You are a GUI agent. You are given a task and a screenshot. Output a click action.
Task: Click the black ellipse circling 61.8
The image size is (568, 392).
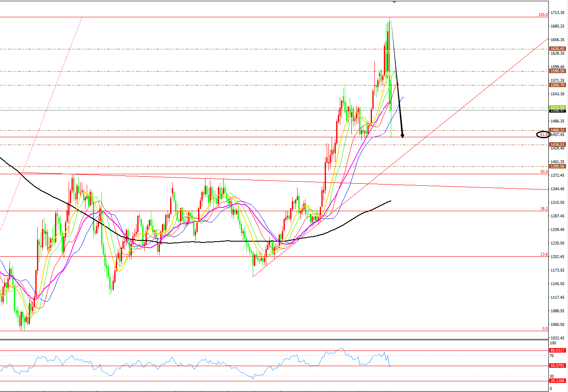pos(543,135)
